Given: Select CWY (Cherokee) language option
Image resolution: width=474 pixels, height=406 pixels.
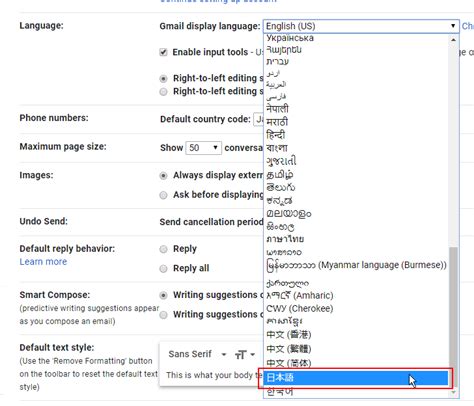Looking at the screenshot, I should tap(356, 308).
